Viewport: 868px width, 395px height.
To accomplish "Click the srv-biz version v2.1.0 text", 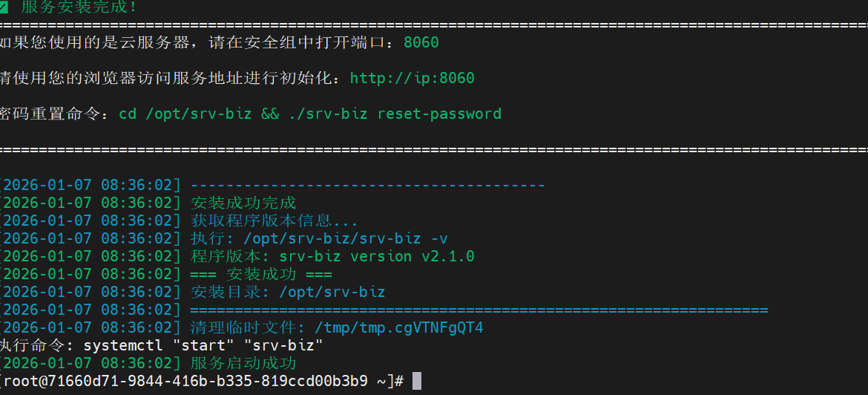I will point(377,256).
